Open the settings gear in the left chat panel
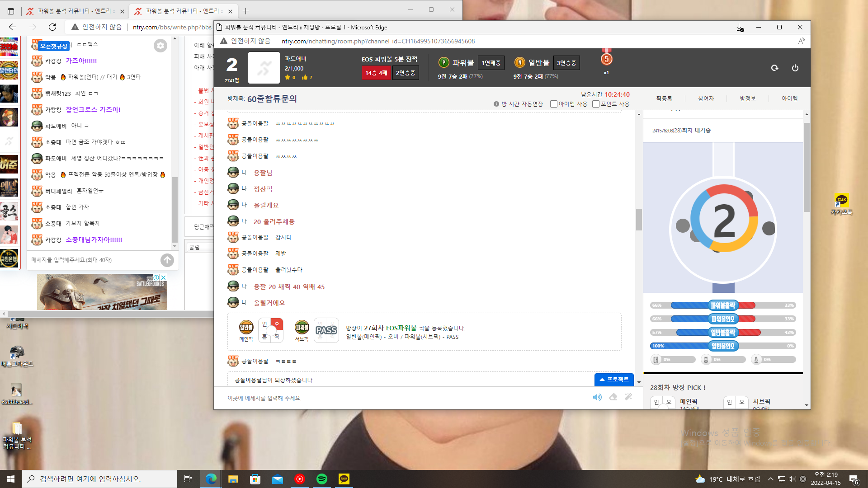 point(160,46)
